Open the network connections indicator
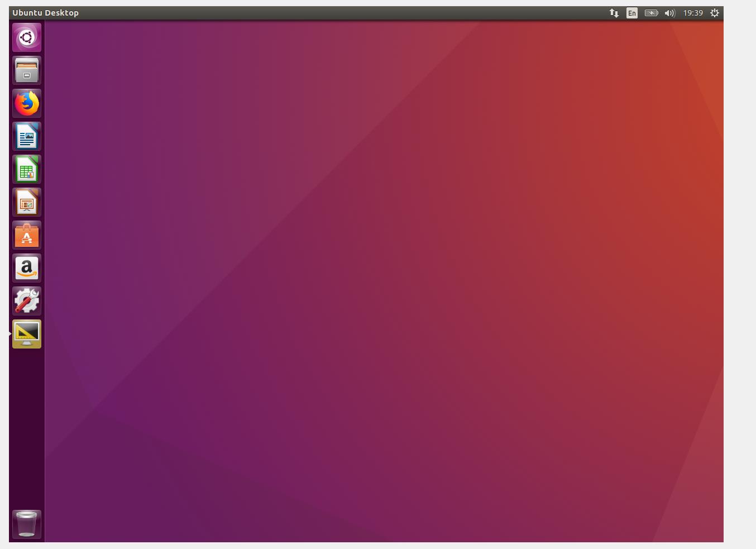 tap(614, 13)
